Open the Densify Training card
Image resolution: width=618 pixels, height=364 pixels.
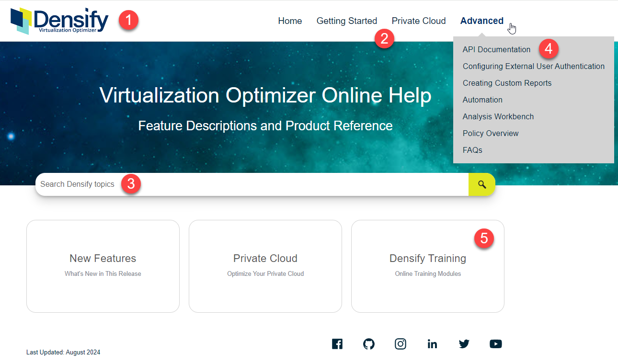428,266
